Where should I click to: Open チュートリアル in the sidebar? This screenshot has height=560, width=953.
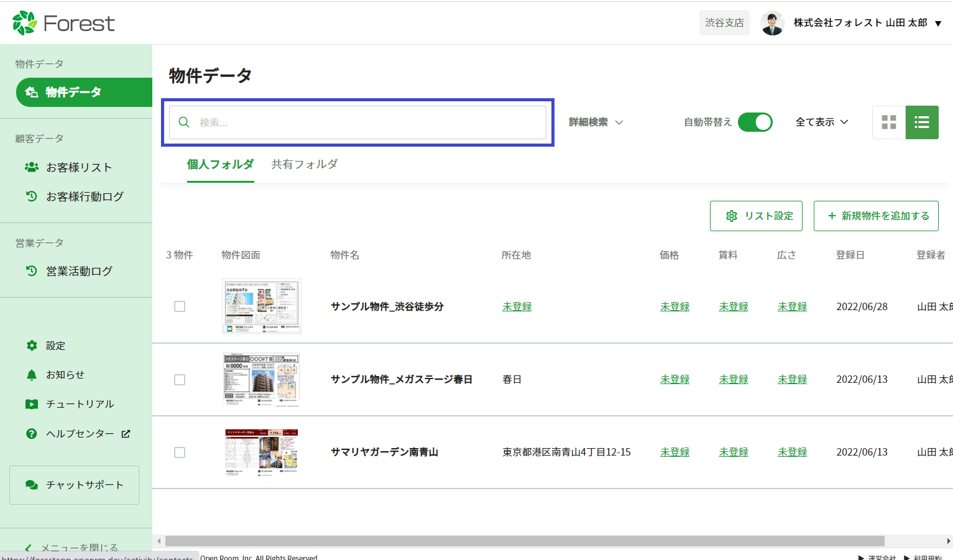[x=80, y=404]
